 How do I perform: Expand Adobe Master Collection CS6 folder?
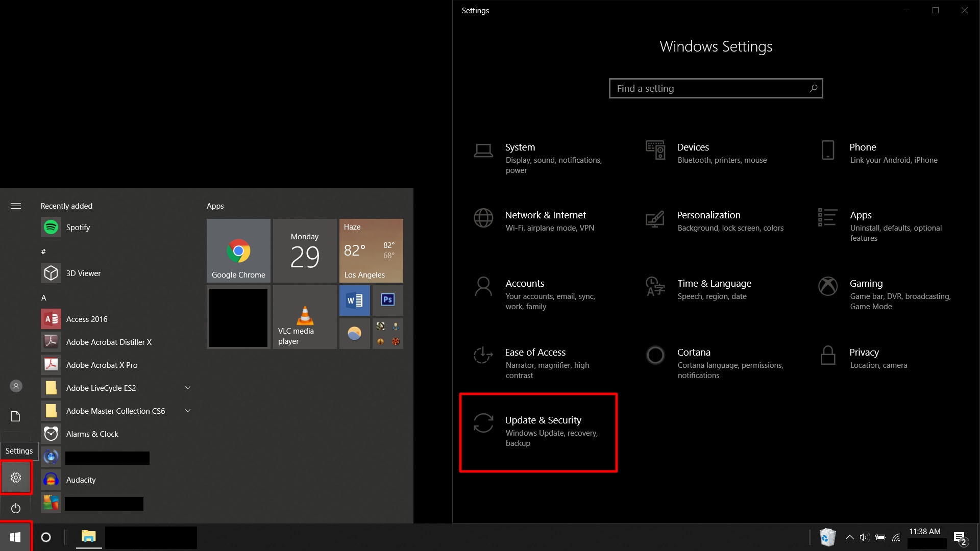coord(187,411)
